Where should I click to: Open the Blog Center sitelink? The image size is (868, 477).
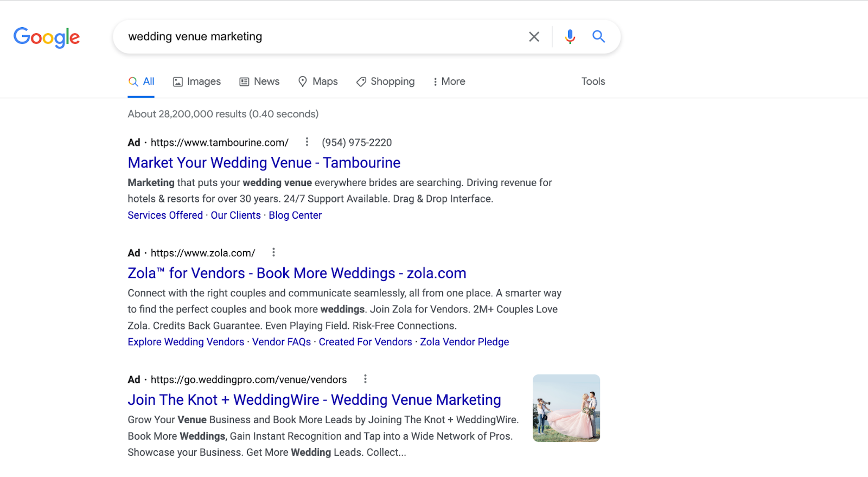click(x=295, y=215)
